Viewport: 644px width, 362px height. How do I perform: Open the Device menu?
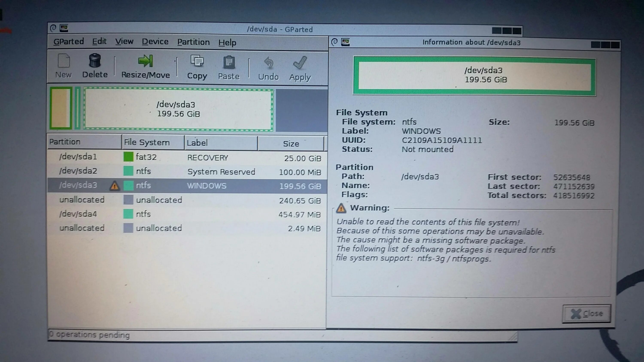pos(155,41)
